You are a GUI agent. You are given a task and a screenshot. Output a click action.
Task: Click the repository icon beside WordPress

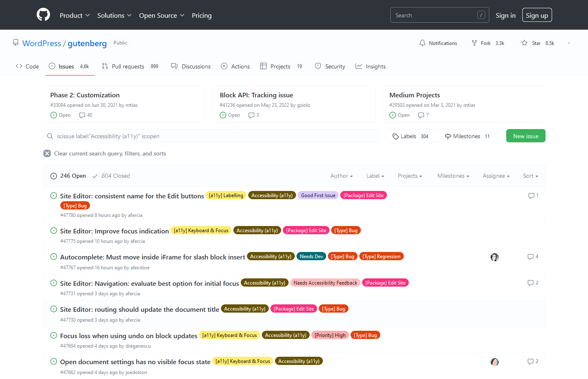coord(16,42)
